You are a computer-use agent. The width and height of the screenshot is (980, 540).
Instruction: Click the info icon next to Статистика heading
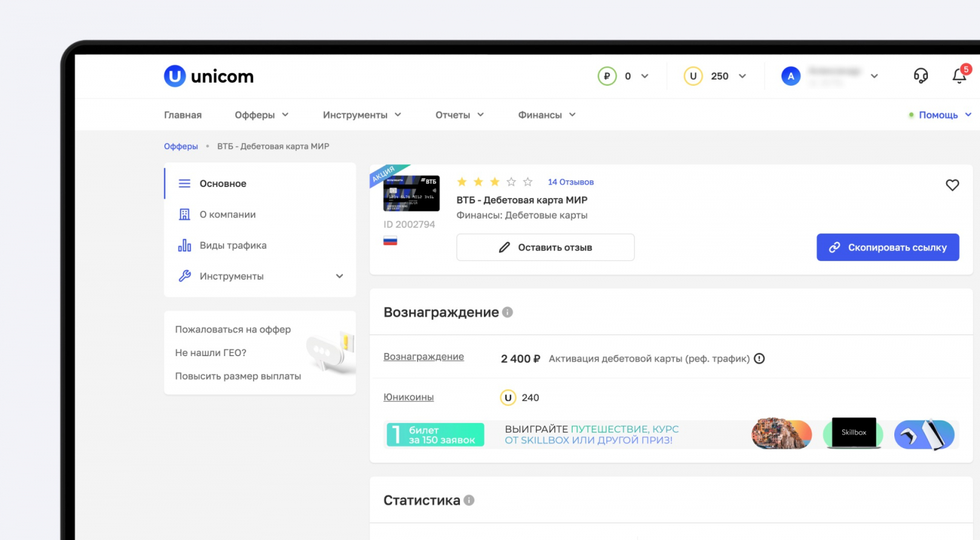(469, 500)
